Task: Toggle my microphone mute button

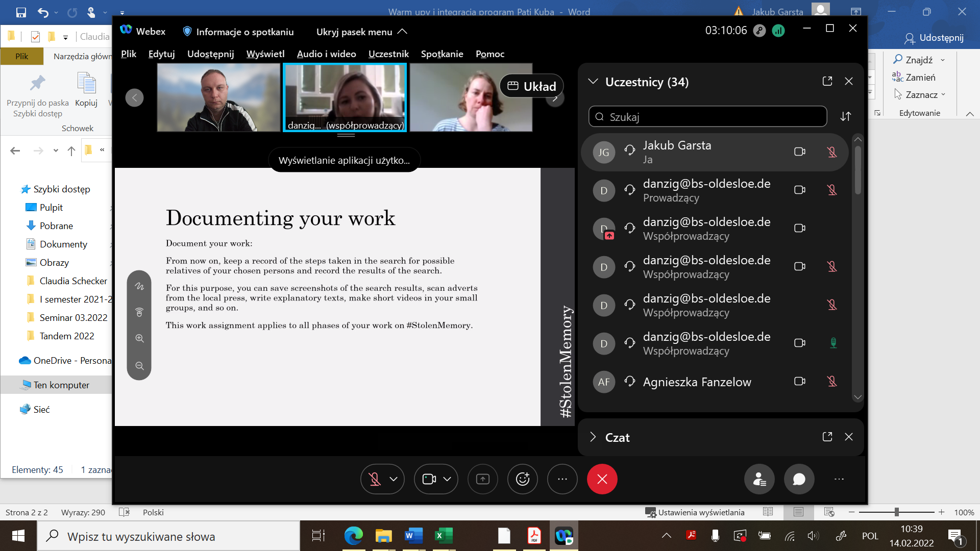Action: [x=375, y=479]
